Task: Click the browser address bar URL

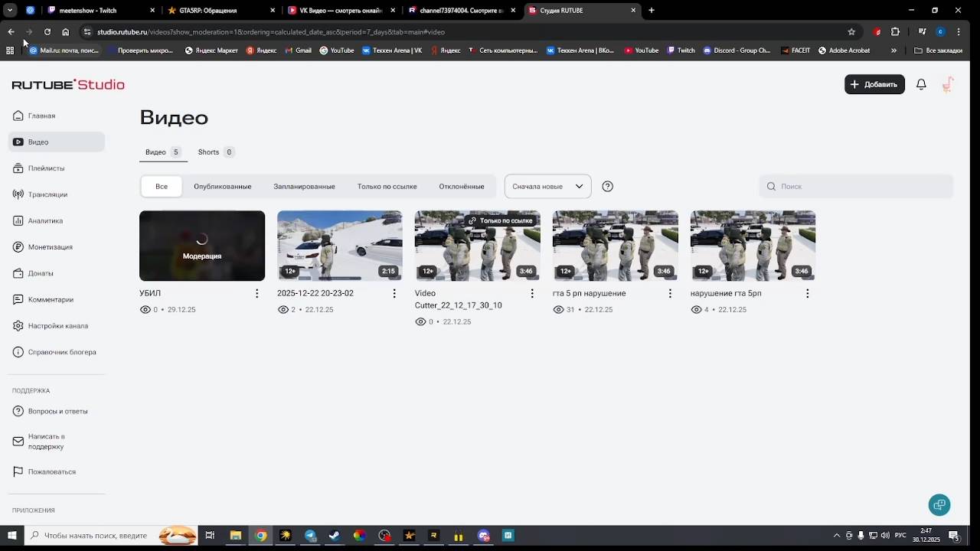Action: coord(271,32)
